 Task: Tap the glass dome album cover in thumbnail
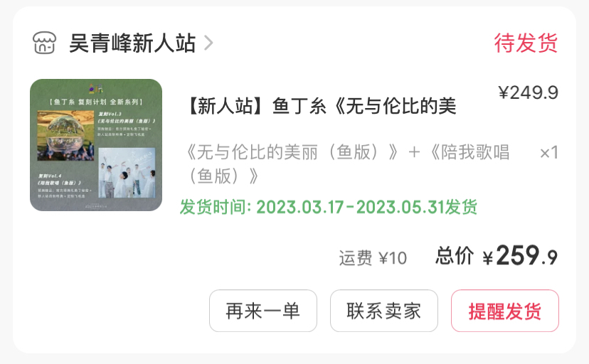point(65,136)
